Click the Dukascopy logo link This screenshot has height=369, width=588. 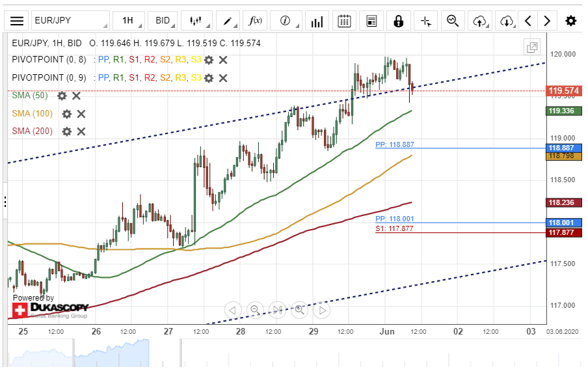pos(51,310)
